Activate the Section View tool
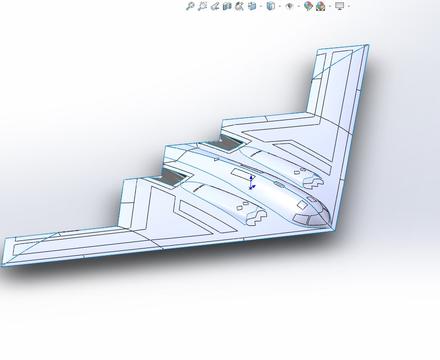The width and height of the screenshot is (440, 360). click(227, 6)
